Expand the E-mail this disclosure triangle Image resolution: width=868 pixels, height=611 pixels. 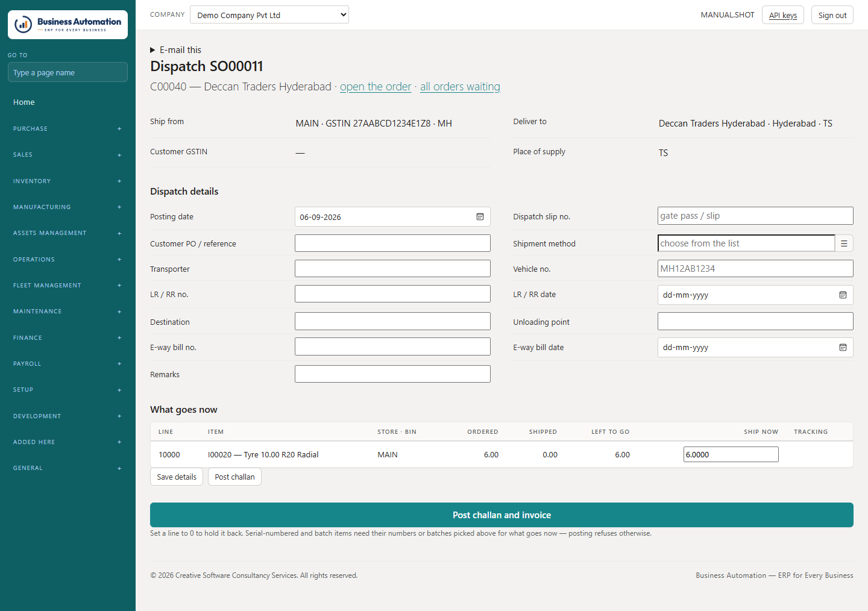coord(153,50)
